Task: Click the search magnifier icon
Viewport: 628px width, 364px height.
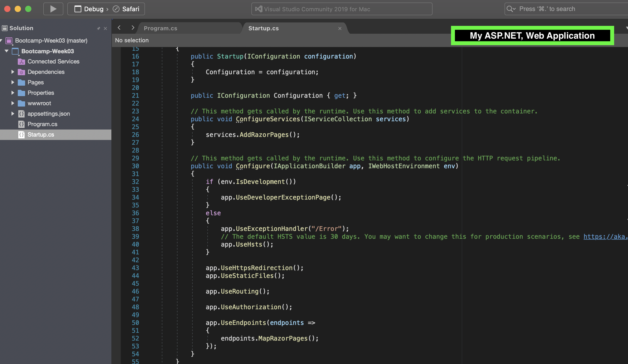Action: click(x=511, y=9)
